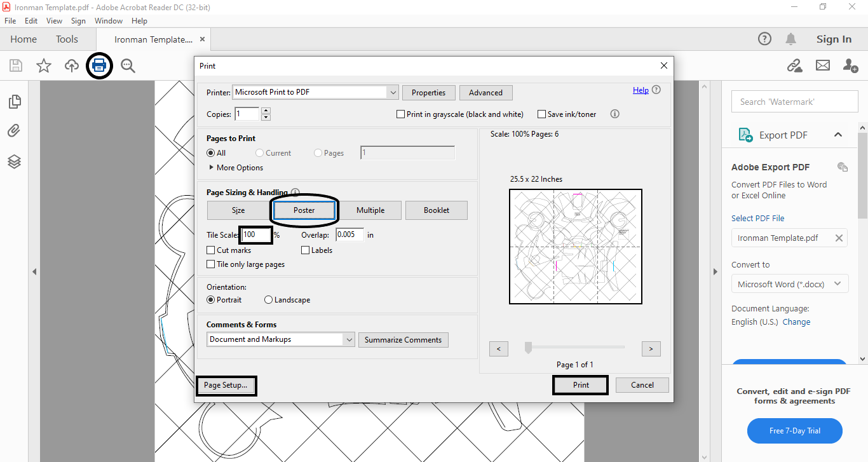Click the printer icon in toolbar
The image size is (868, 462).
click(x=99, y=65)
